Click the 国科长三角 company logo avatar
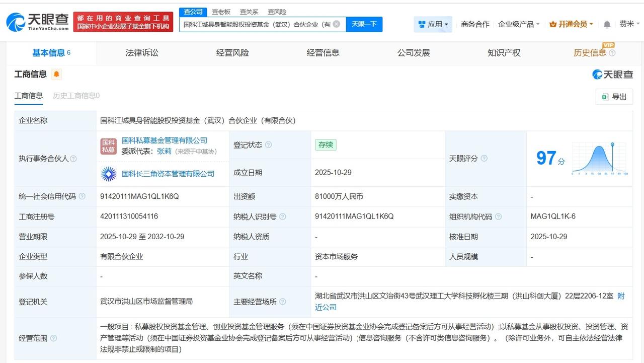This screenshot has height=363, width=644. pyautogui.click(x=109, y=174)
